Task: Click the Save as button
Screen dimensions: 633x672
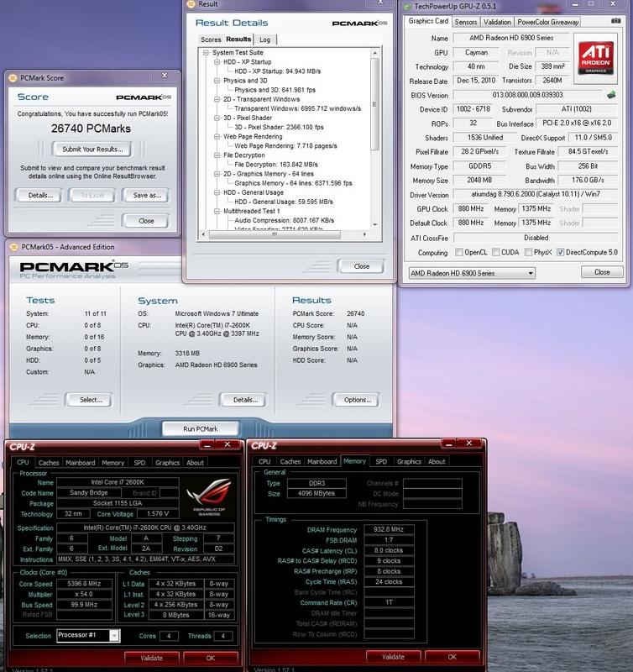Action: click(146, 196)
